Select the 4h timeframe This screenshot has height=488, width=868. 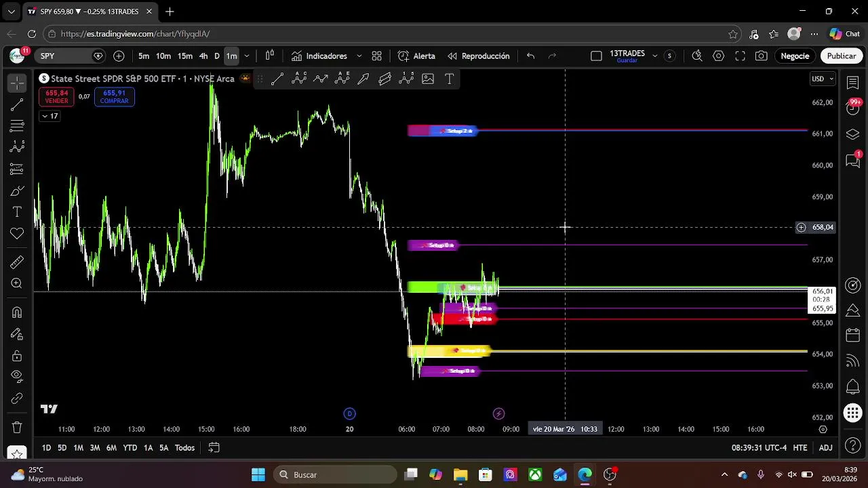203,56
